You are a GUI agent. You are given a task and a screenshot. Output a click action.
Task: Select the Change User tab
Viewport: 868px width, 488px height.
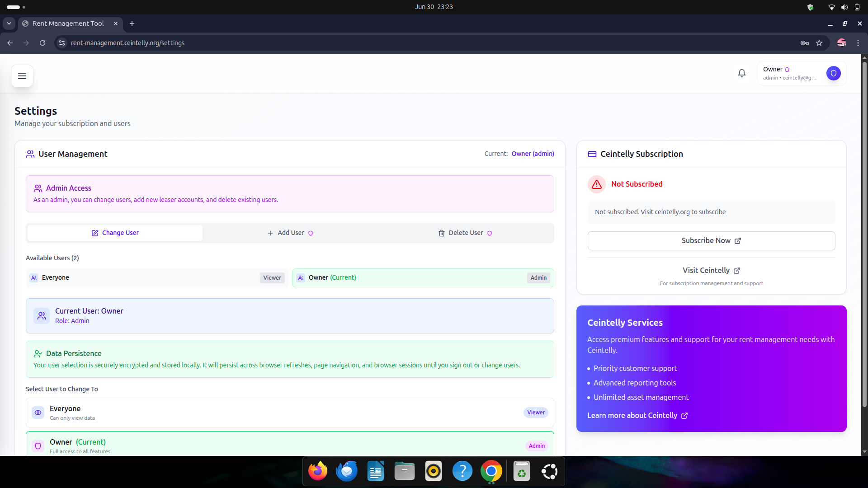pos(115,233)
